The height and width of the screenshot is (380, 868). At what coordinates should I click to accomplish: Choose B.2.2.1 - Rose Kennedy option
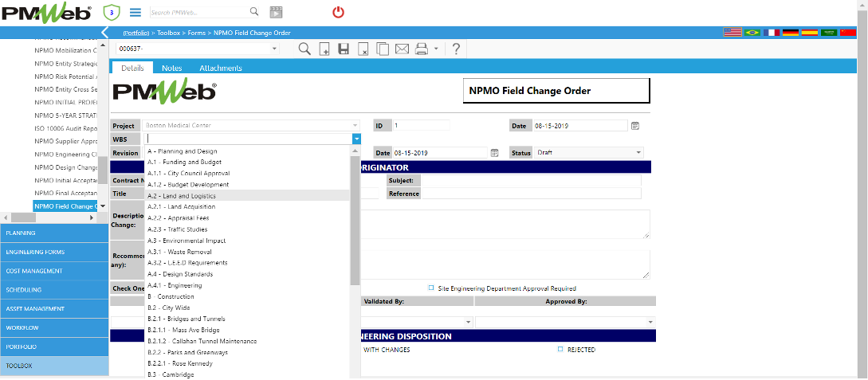pos(247,363)
